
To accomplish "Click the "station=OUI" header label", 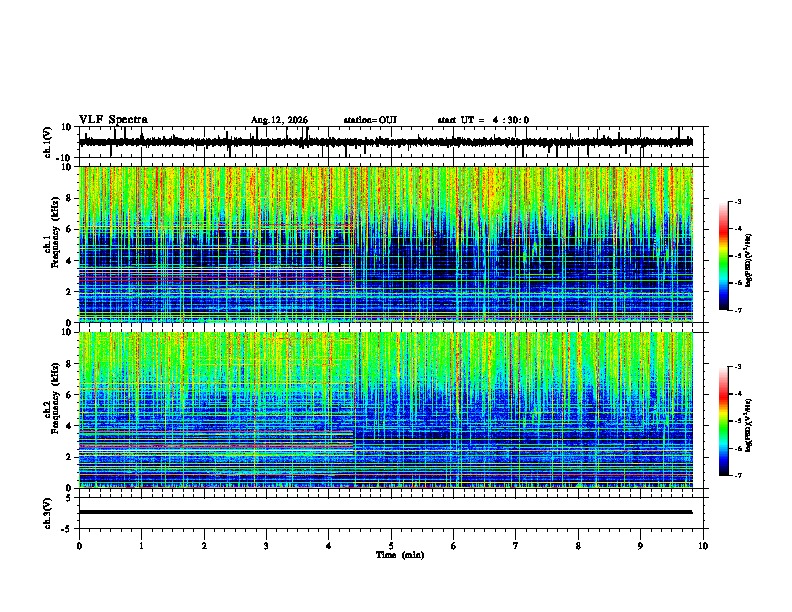I will coord(370,120).
